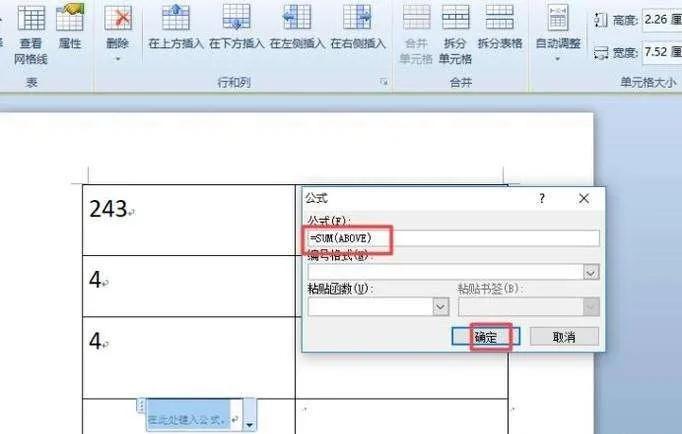This screenshot has width=682, height=434.
Task: Click the second row cell containing 4
Action: tap(189, 286)
